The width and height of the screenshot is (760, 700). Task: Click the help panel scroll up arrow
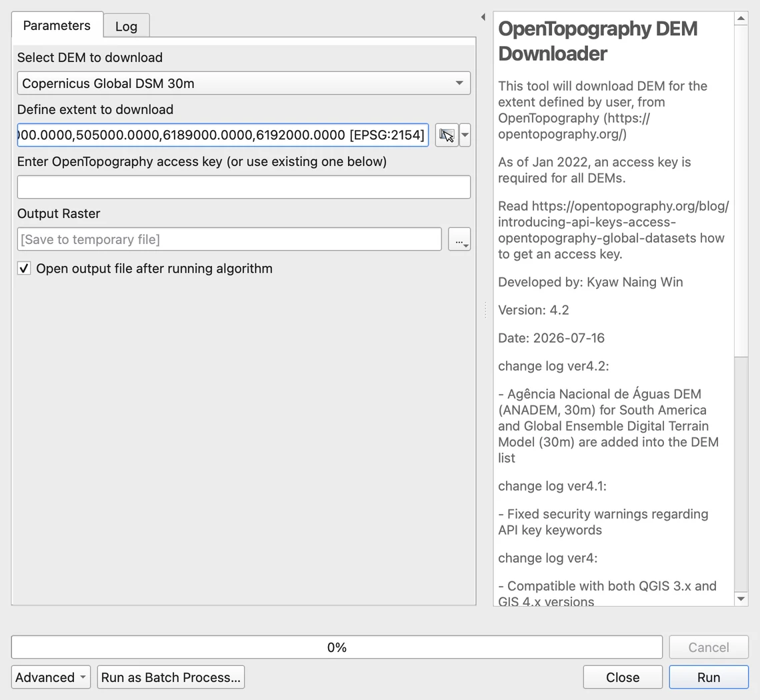coord(741,19)
